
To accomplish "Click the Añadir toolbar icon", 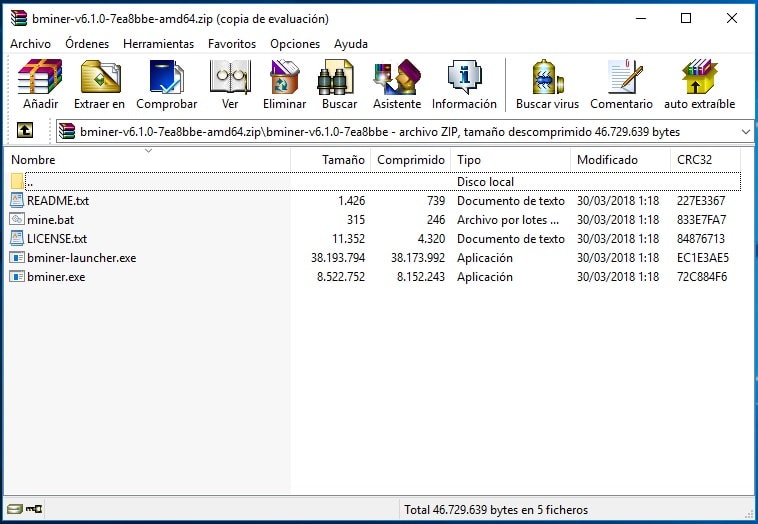I will pyautogui.click(x=40, y=77).
